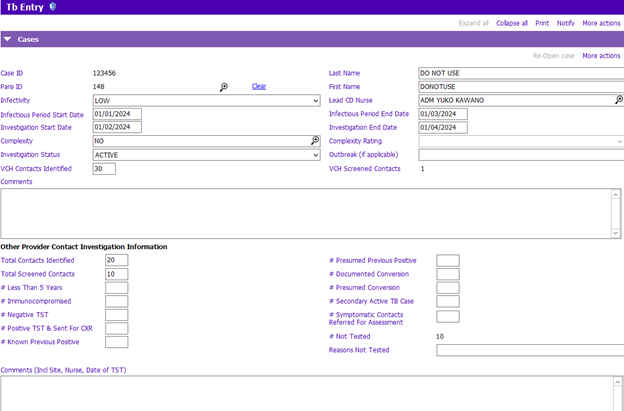This screenshot has height=411, width=624.
Task: Open the Paris ID lookup magnifier
Action: tap(224, 87)
